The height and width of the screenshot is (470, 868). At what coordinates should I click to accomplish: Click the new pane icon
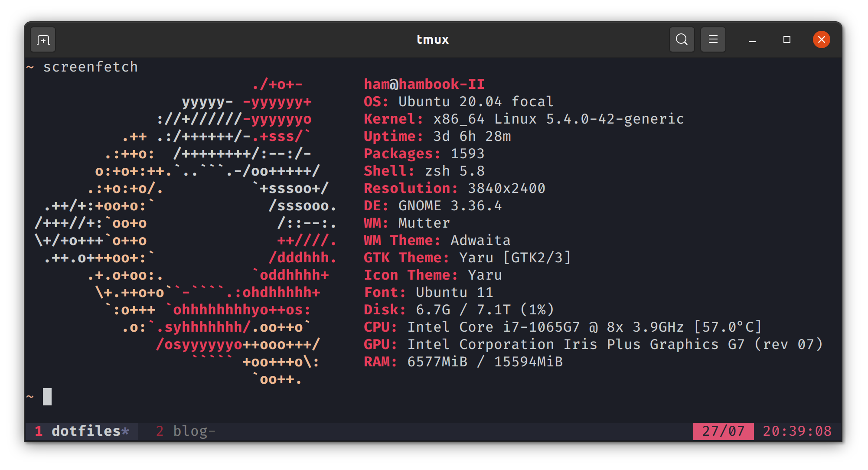pos(43,39)
